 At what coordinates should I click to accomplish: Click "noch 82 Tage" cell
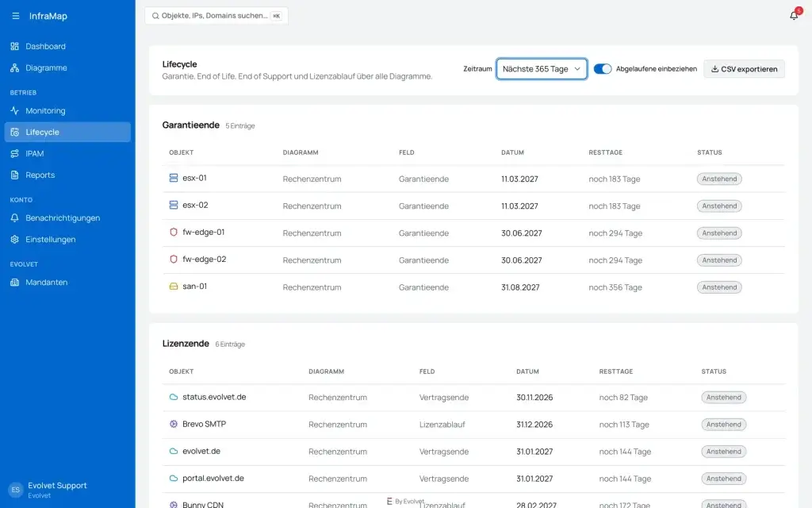click(623, 398)
